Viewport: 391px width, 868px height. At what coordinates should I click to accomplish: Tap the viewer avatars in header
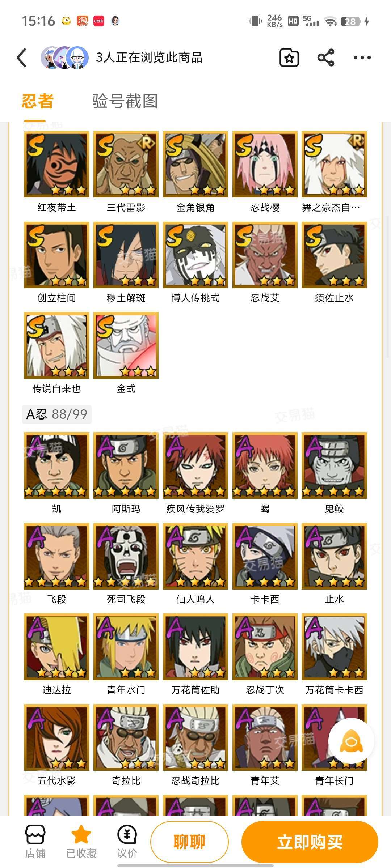(64, 58)
